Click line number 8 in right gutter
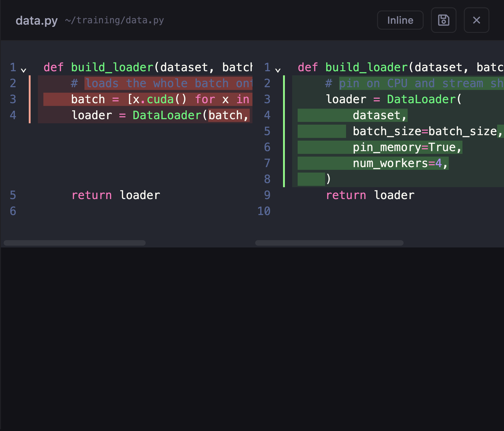 click(267, 179)
